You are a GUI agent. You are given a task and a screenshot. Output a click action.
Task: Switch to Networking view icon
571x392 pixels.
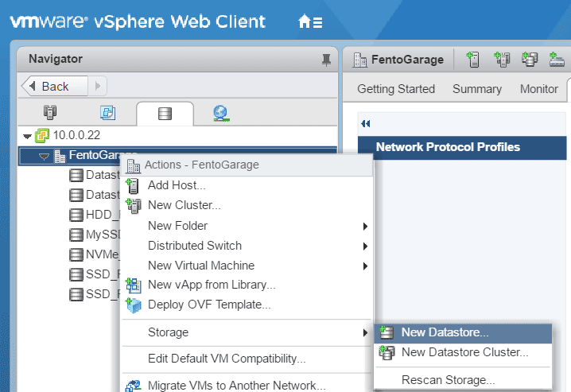(x=221, y=113)
